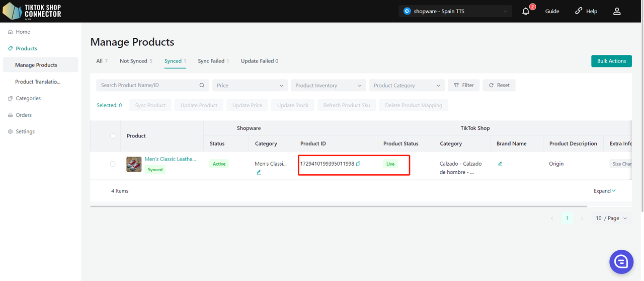Copy the TikTok Product ID
Screen dimensions: 644x281
[x=358, y=164]
